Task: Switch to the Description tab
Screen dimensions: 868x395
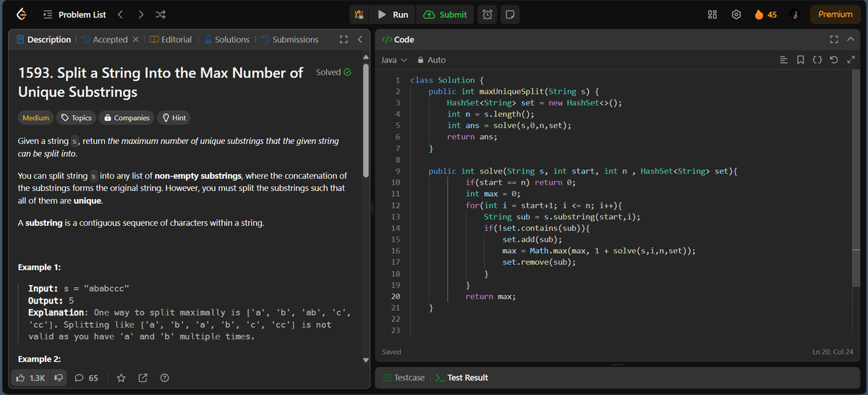Action: (43, 40)
